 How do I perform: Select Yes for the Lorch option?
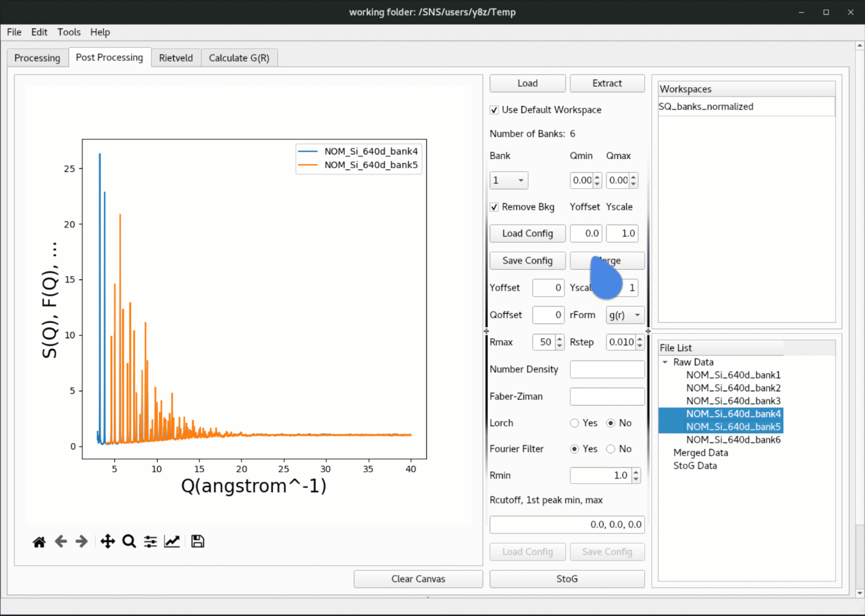click(575, 423)
